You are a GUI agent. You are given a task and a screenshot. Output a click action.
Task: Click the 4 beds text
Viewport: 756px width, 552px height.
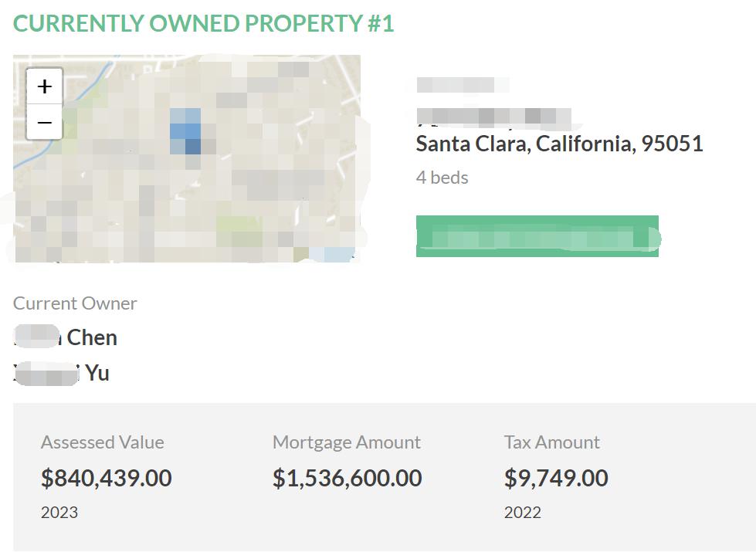pyautogui.click(x=442, y=178)
